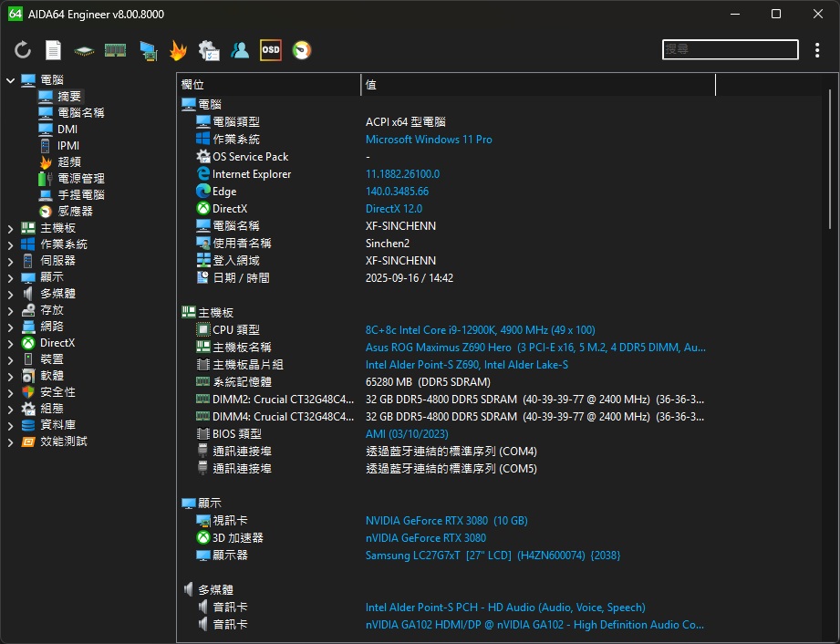Expand the 顯示 tree node
This screenshot has height=644, width=840.
point(10,277)
